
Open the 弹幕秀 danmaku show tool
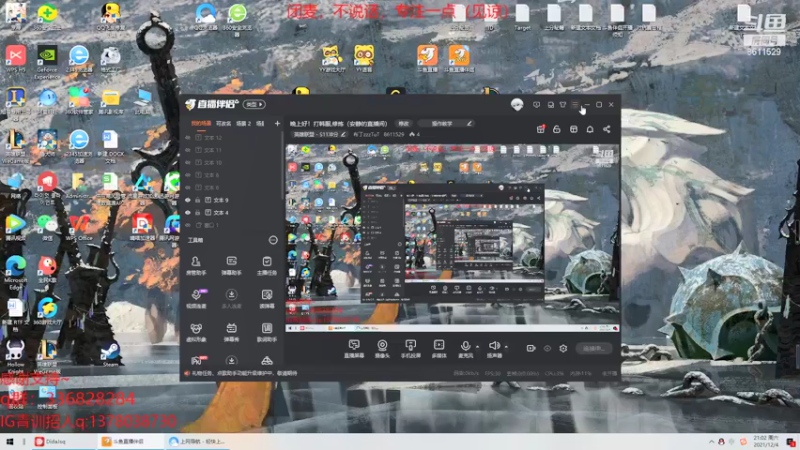(231, 332)
